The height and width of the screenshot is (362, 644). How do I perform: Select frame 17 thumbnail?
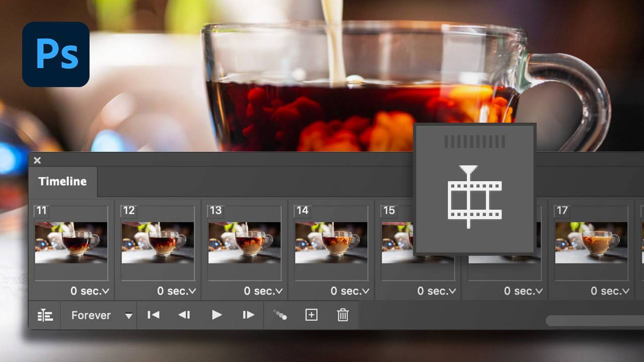click(x=591, y=242)
